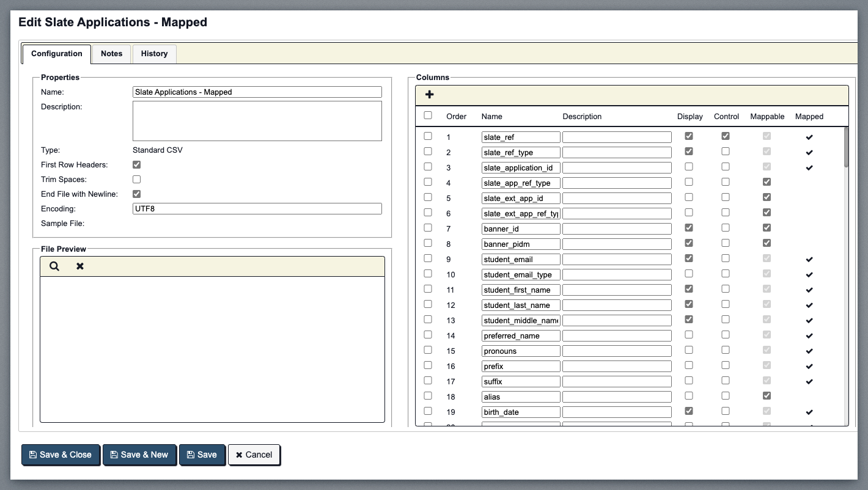Select all columns with header checkbox
The image size is (868, 490).
click(x=428, y=115)
